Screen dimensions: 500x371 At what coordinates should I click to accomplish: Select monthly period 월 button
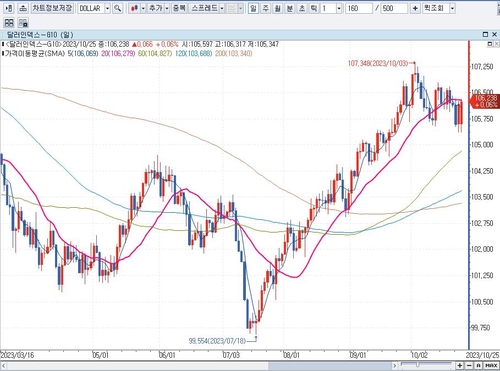tap(277, 8)
